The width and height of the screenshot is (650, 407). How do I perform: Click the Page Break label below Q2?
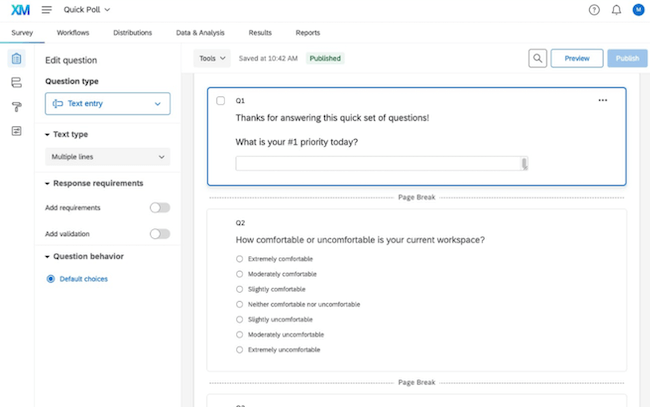coord(417,382)
